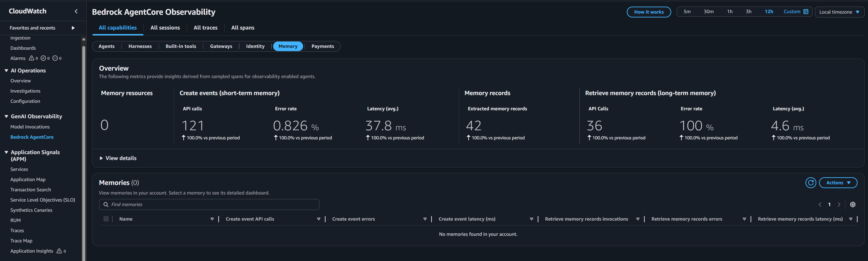
Task: Open the Local timezone dropdown
Action: (x=839, y=12)
